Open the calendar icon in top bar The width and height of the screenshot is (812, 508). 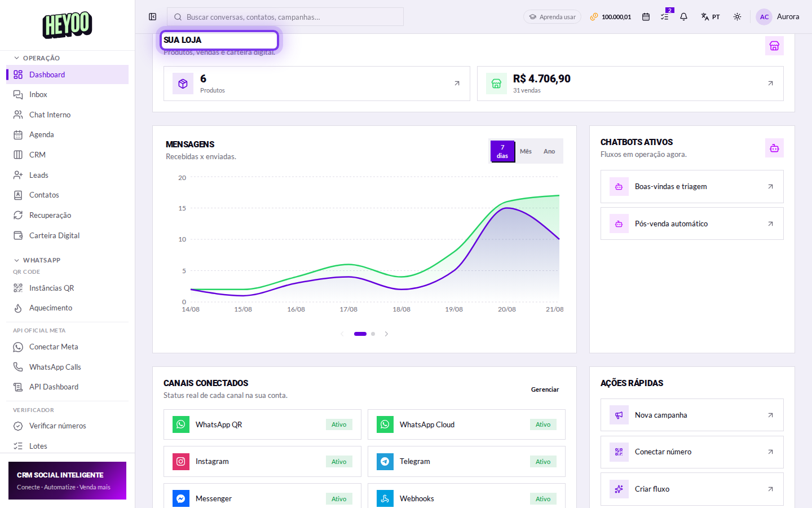coord(646,17)
